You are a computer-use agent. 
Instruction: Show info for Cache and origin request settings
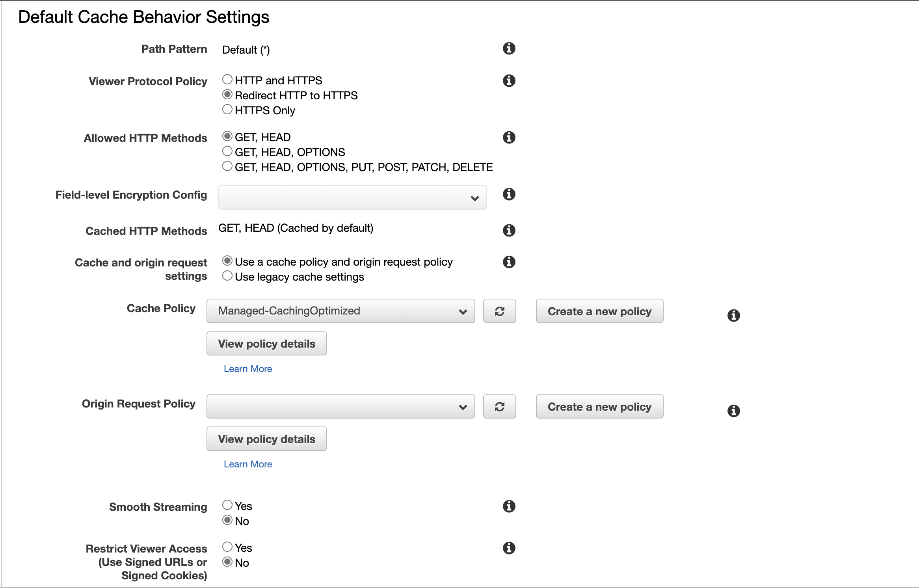[509, 262]
